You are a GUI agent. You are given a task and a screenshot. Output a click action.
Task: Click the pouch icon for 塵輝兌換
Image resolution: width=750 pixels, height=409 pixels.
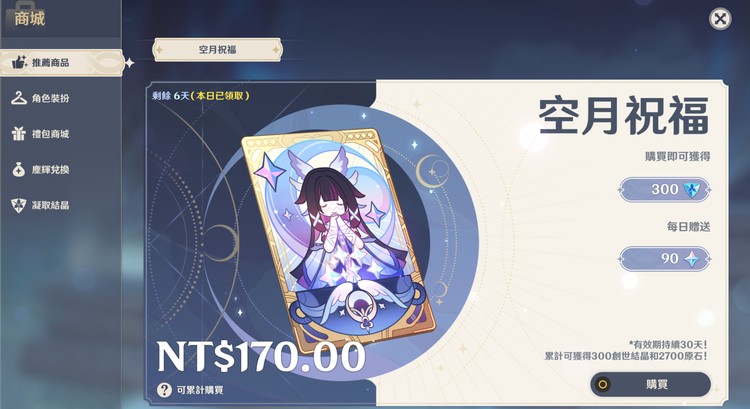coord(19,169)
